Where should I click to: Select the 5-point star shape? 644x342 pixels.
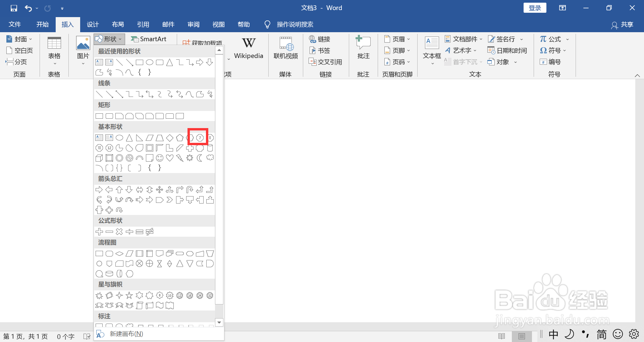click(129, 295)
